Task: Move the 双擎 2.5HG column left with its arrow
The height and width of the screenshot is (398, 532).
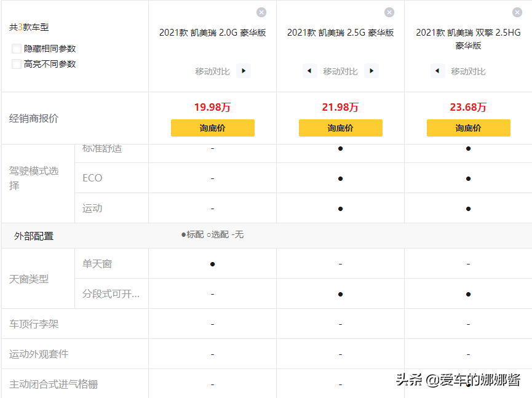Action: (438, 71)
